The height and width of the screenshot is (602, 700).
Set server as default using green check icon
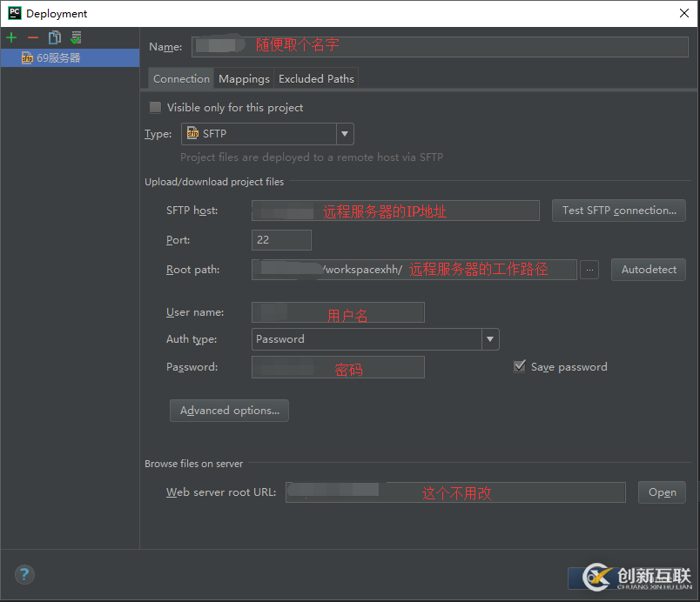coord(76,38)
